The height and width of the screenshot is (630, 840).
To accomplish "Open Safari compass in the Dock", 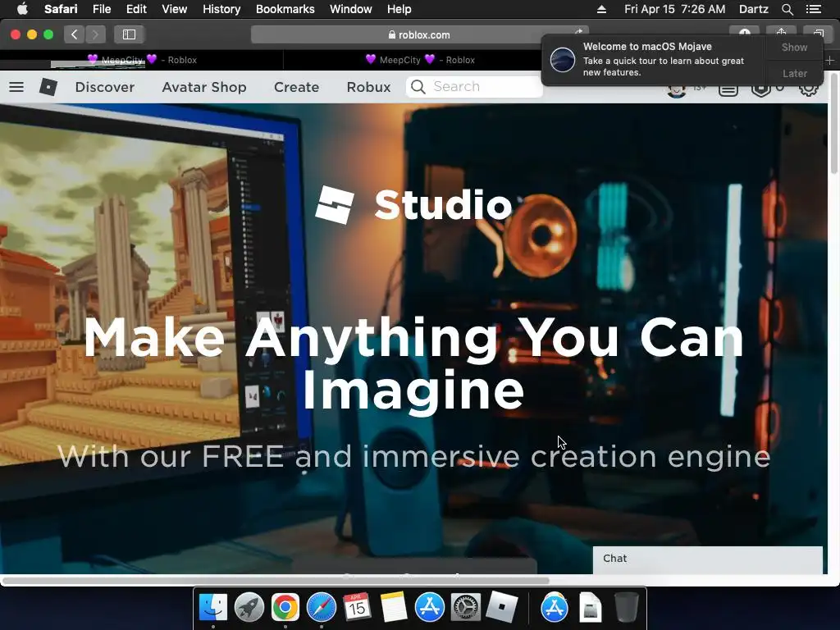I will click(322, 607).
